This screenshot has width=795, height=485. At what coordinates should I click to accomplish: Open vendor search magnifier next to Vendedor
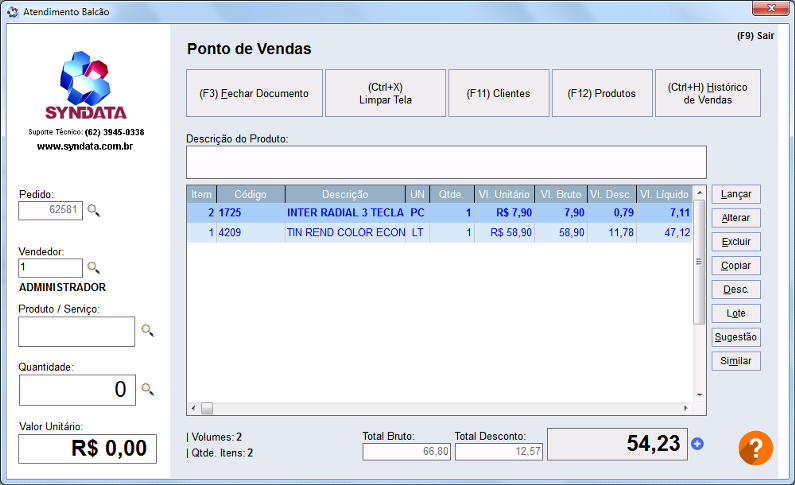coord(94,268)
